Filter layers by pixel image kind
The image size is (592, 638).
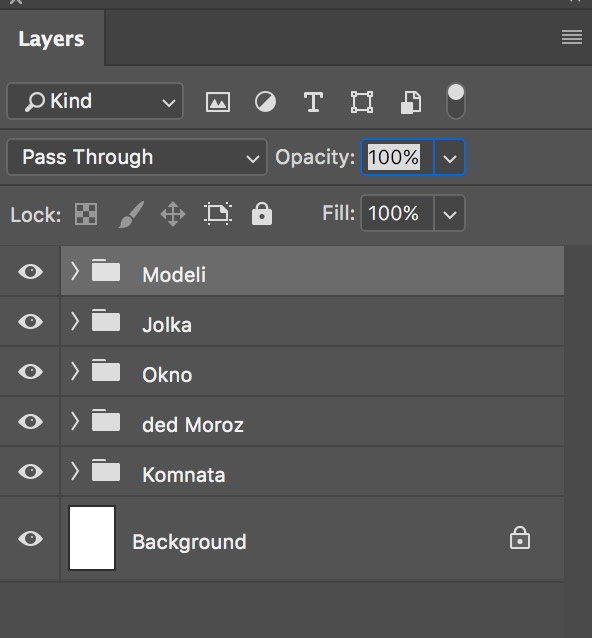[218, 102]
